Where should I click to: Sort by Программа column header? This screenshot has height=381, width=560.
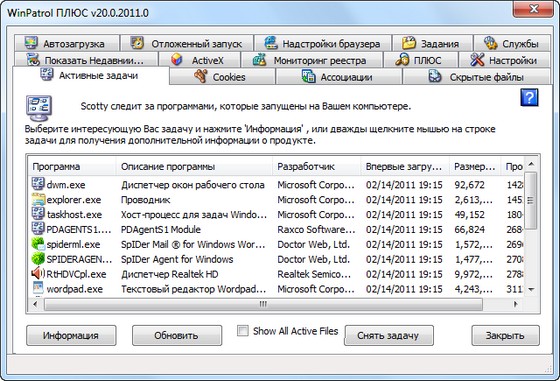[71, 166]
